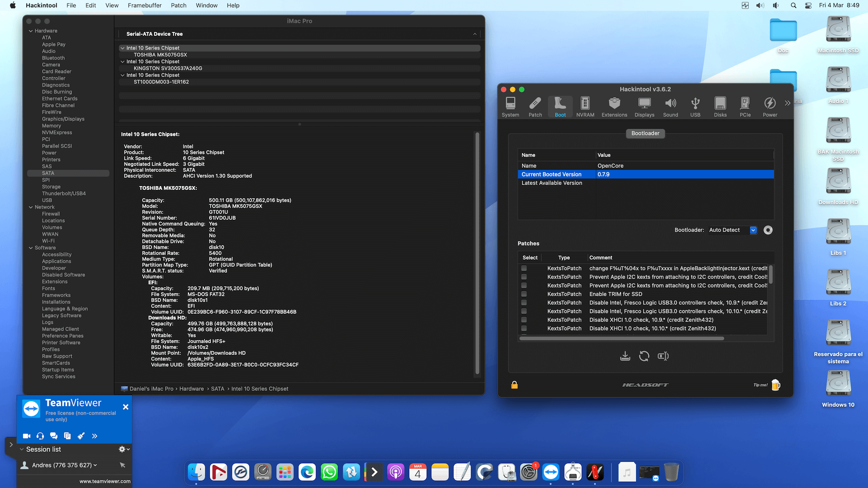This screenshot has width=868, height=488.
Task: Tick checkbox for Disable XHCI 1.0 check 10.10
Action: 524,328
